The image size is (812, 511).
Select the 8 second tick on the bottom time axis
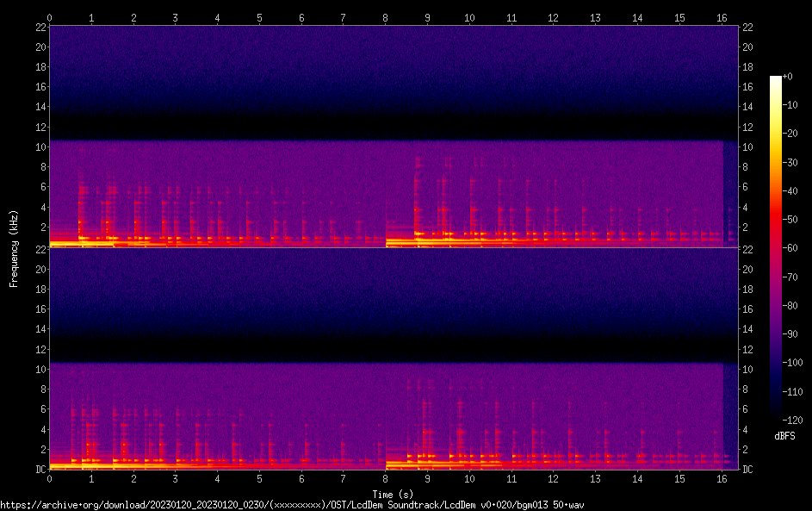386,478
